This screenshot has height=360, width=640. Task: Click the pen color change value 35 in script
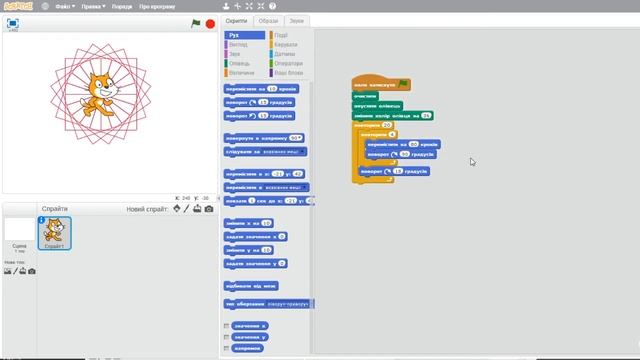[x=426, y=116]
